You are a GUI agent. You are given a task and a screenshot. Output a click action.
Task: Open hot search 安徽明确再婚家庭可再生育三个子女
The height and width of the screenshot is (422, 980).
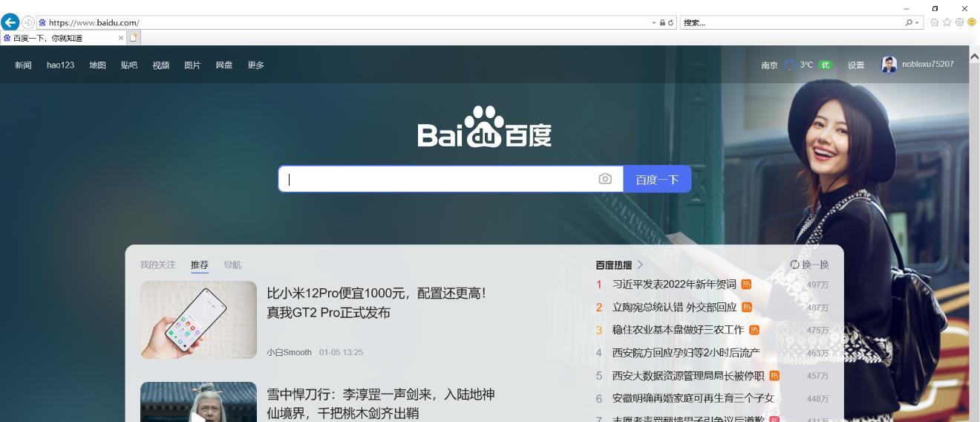(x=693, y=399)
